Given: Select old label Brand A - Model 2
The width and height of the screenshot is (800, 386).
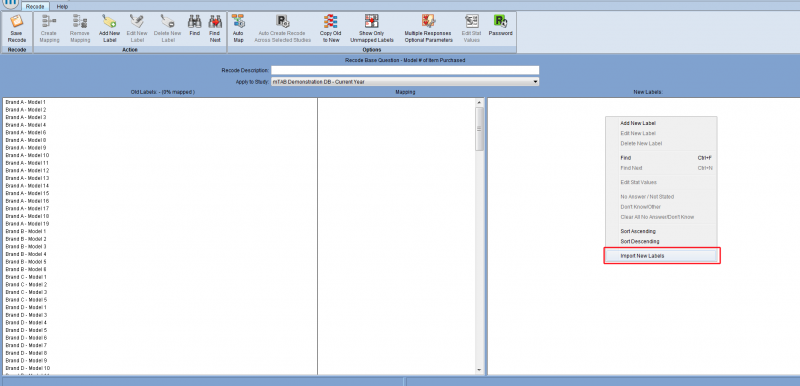Looking at the screenshot, I should pyautogui.click(x=26, y=110).
